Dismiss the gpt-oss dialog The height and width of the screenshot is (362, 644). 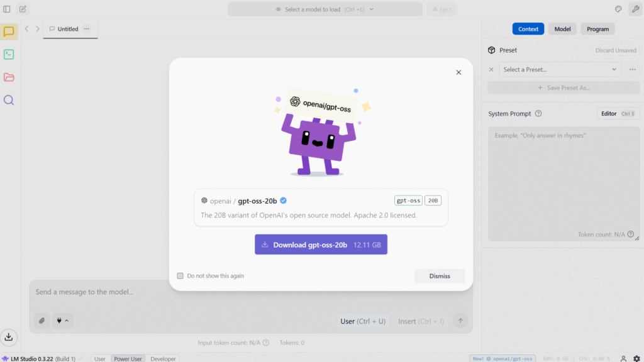point(440,276)
